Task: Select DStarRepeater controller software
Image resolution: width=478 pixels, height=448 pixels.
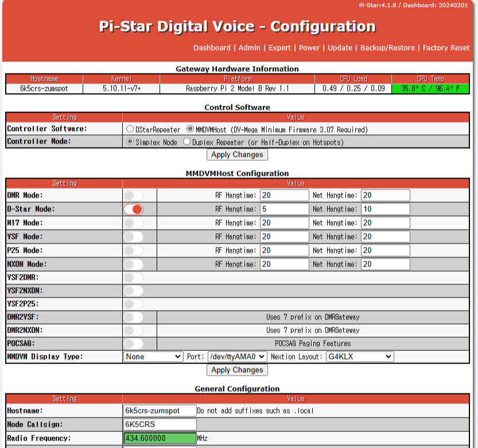Action: (130, 129)
